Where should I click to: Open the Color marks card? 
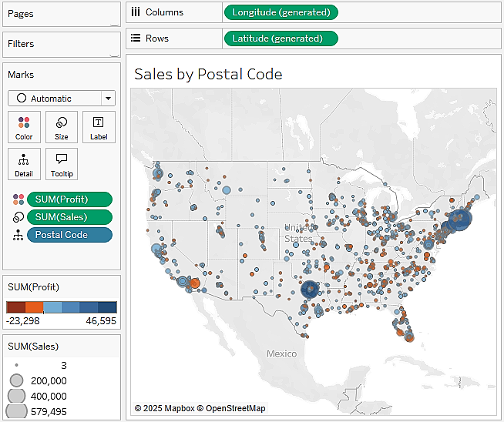(24, 127)
